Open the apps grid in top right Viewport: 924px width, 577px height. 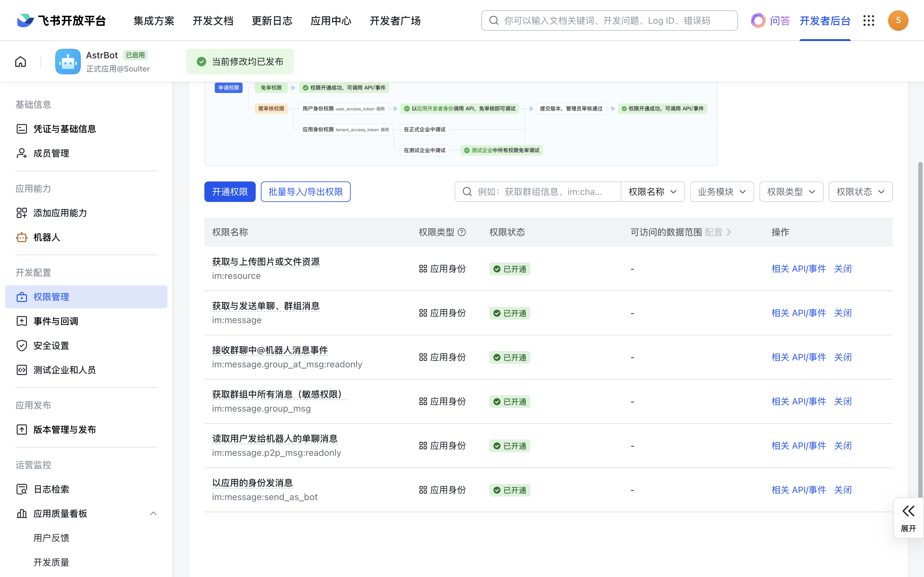869,21
